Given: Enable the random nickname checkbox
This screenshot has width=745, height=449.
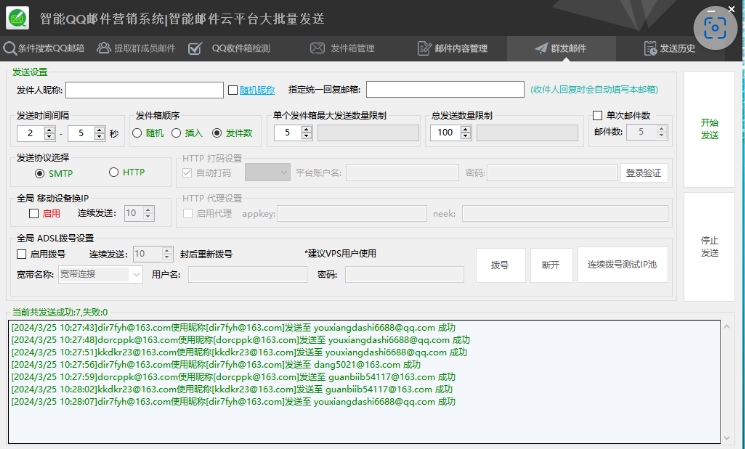Looking at the screenshot, I should coord(233,90).
